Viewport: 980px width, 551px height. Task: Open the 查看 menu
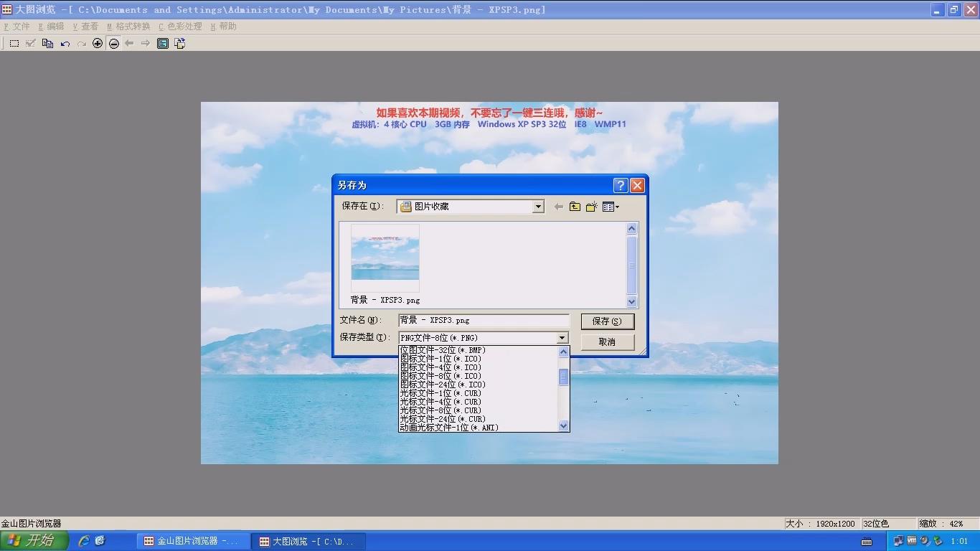coord(85,27)
